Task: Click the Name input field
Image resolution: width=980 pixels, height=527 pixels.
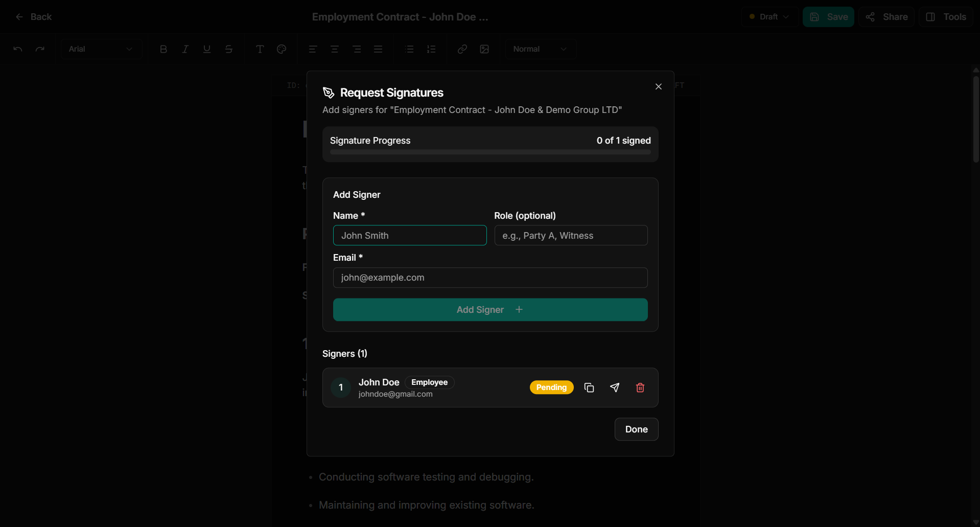Action: click(410, 235)
